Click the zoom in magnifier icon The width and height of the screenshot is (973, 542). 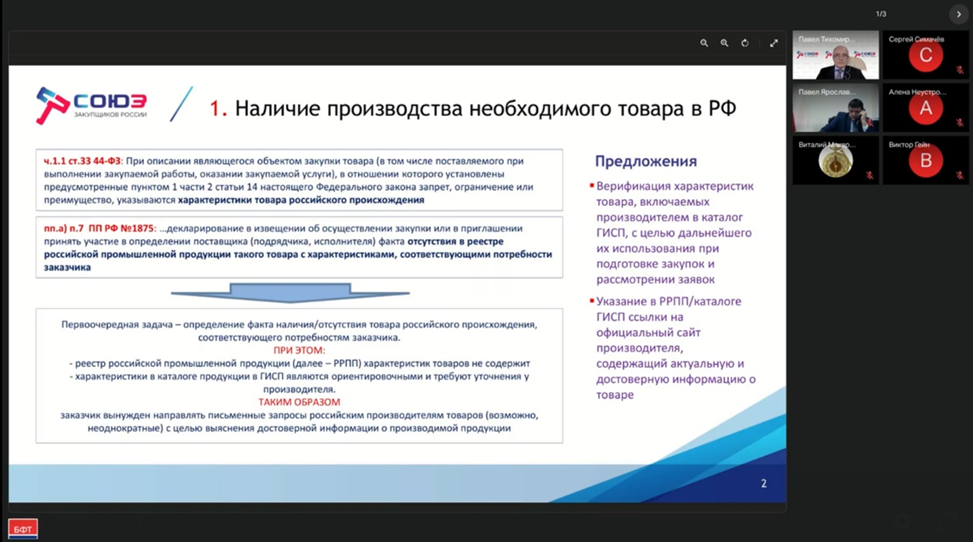tap(724, 43)
